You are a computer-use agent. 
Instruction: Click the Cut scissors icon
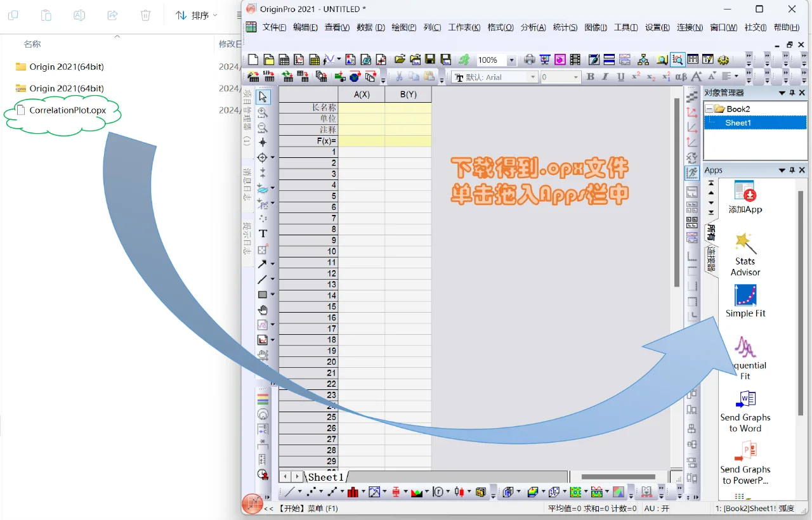point(399,77)
